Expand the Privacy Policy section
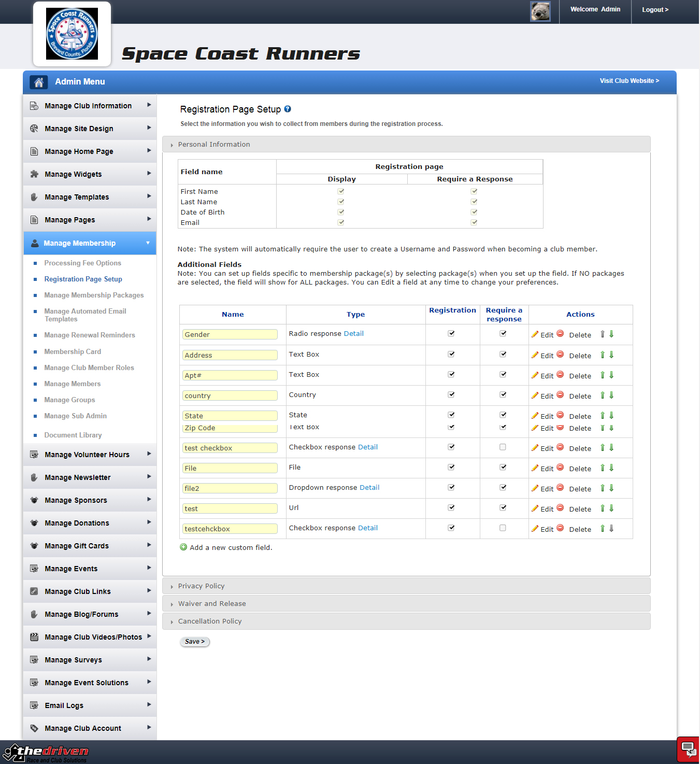Viewport: 700px width, 764px height. coord(201,586)
